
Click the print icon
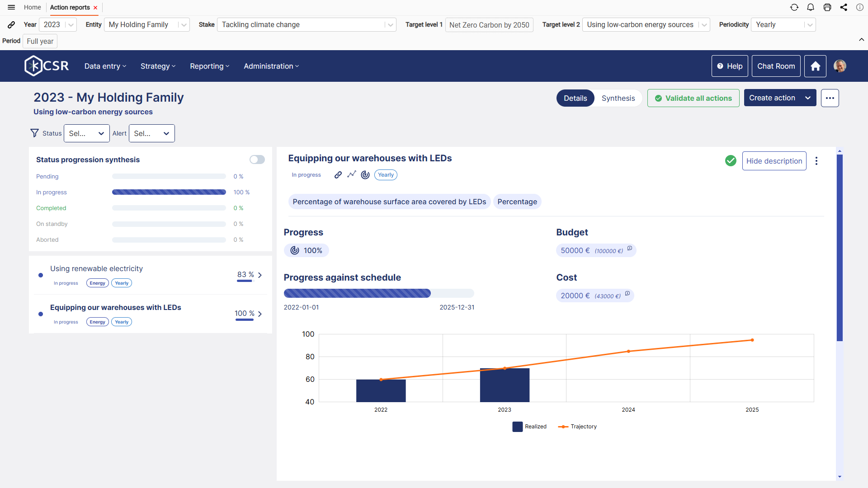(827, 7)
